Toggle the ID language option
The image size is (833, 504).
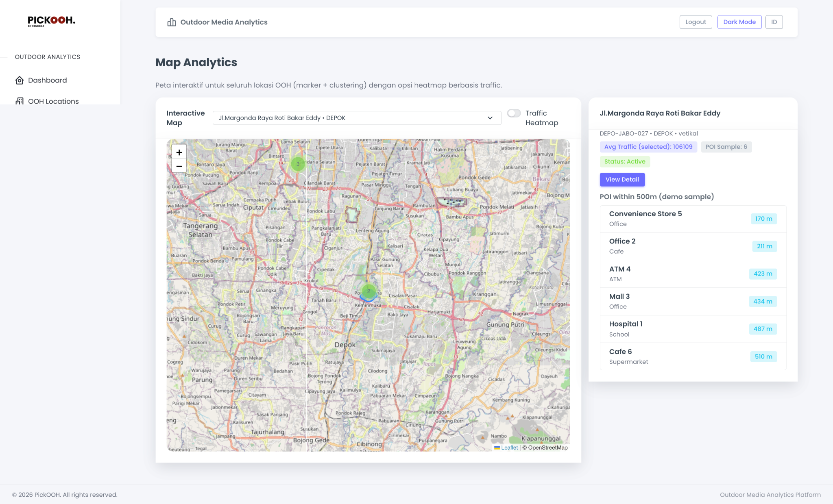(x=774, y=22)
